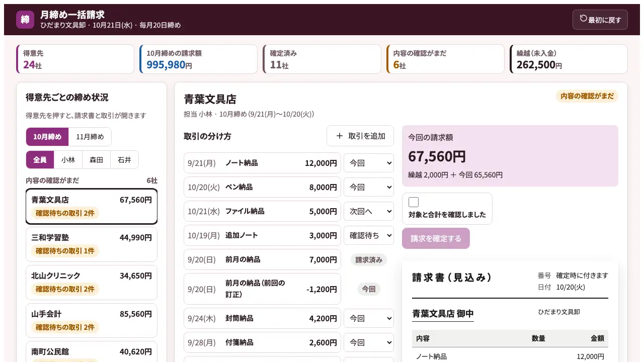The height and width of the screenshot is (362, 644).
Task: Open the dropdown for ノート納品 row
Action: 369,163
